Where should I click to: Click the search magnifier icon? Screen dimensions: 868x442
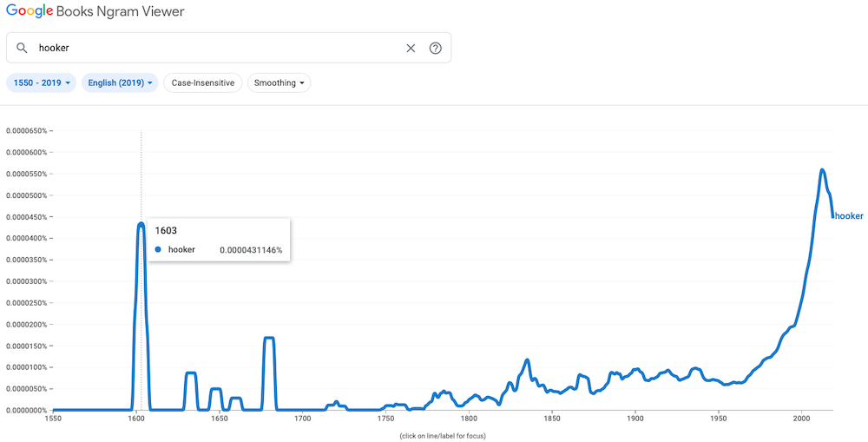point(22,48)
